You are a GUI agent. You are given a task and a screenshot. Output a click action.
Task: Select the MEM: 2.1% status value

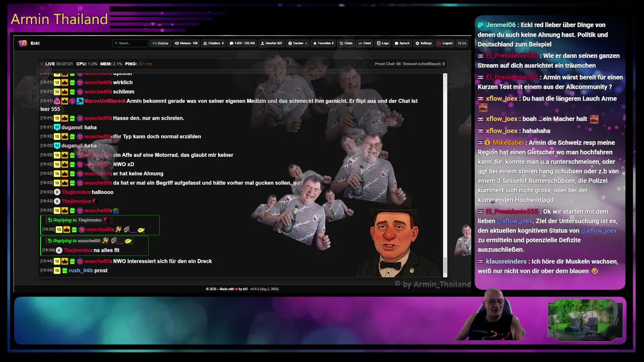tap(111, 64)
